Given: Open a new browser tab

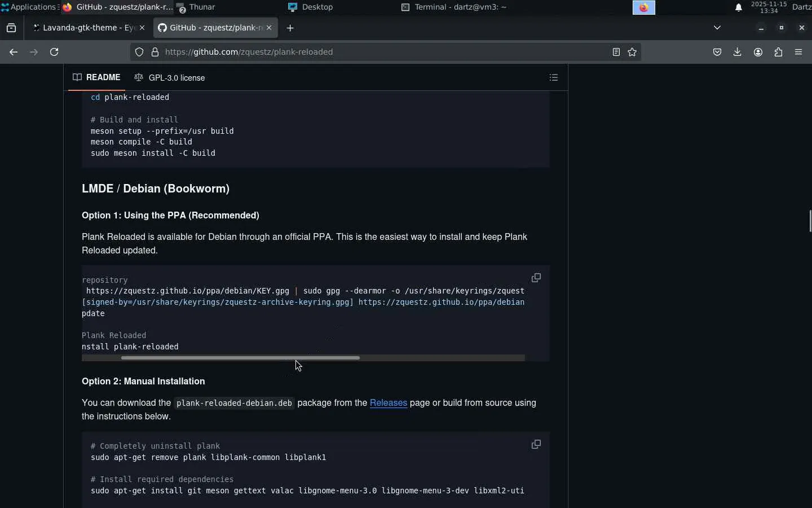Looking at the screenshot, I should pos(290,28).
